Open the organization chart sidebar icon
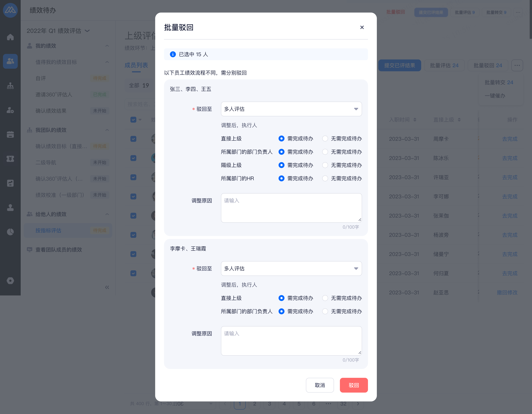This screenshot has width=532, height=414. click(10, 86)
